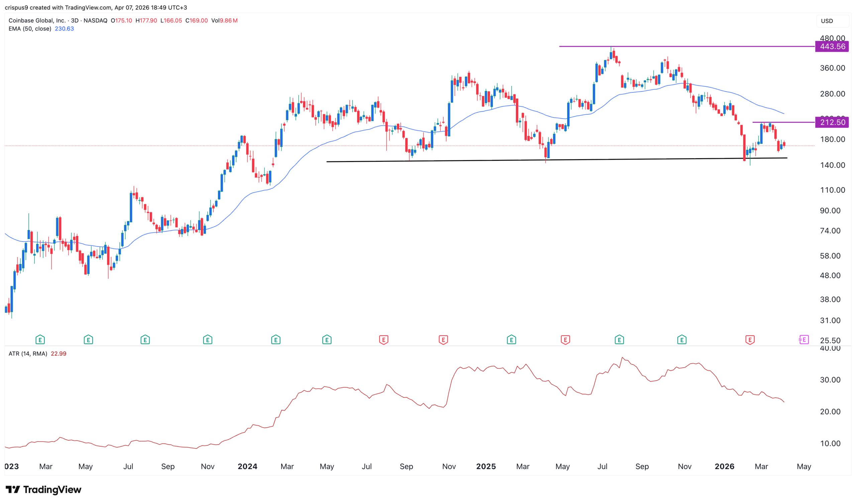Click the 2026 label on the time axis
The image size is (856, 504).
pos(724,466)
